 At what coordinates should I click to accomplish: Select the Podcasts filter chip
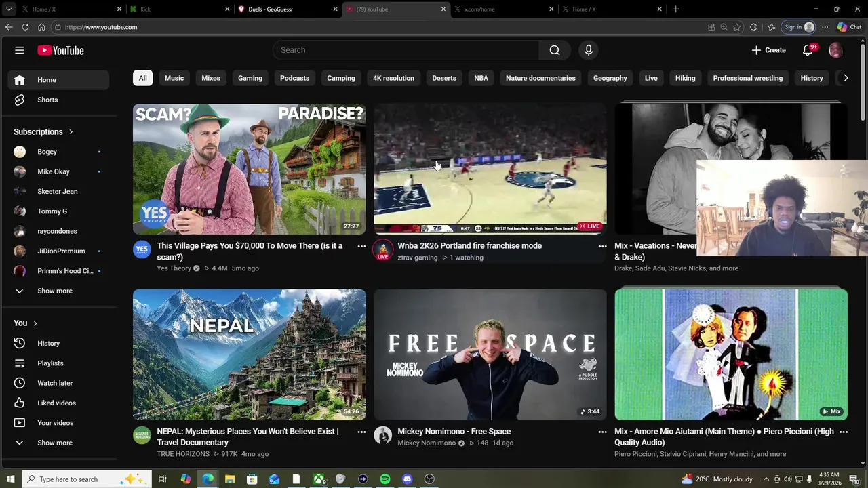point(294,78)
